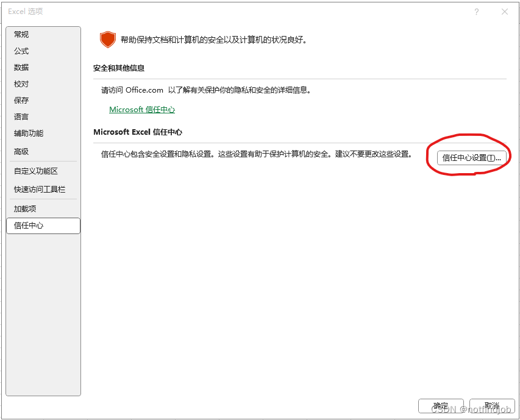The width and height of the screenshot is (520, 420).
Task: Select 保存 in the sidebar list
Action: 43,100
